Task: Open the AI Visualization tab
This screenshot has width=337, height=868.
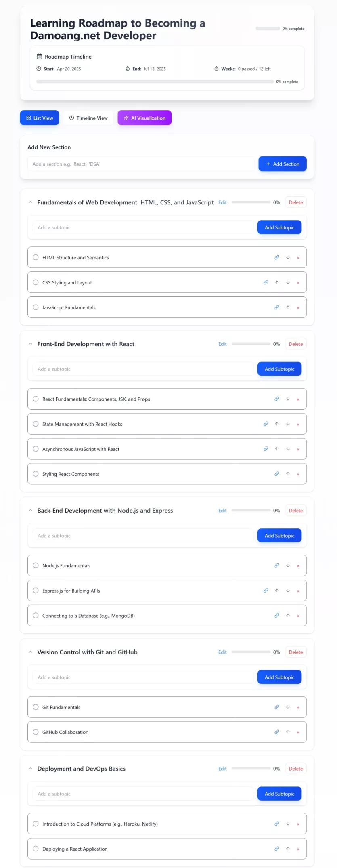Action: tap(144, 118)
